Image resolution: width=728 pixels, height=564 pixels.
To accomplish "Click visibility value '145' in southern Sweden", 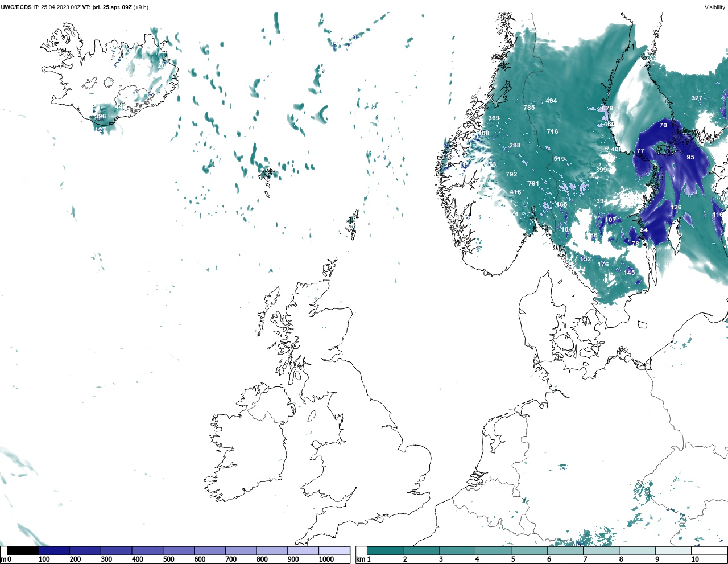I will coord(629,273).
